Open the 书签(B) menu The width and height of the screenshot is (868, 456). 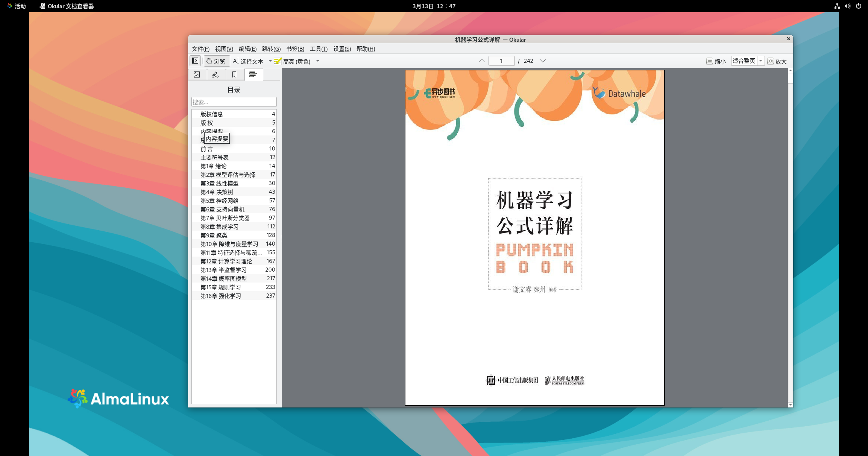tap(295, 49)
